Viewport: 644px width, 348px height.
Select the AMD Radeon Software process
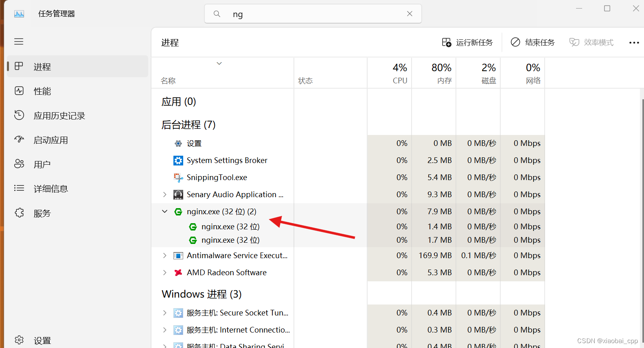click(348, 273)
